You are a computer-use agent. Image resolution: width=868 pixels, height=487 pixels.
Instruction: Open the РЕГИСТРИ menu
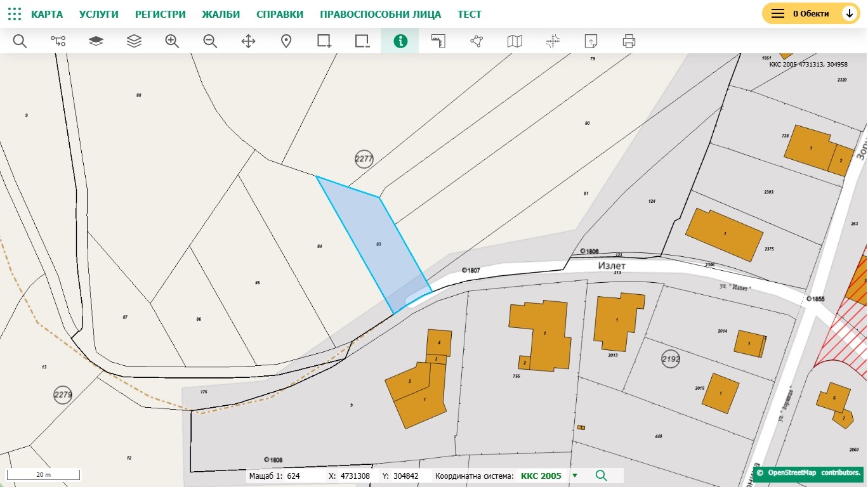(161, 14)
